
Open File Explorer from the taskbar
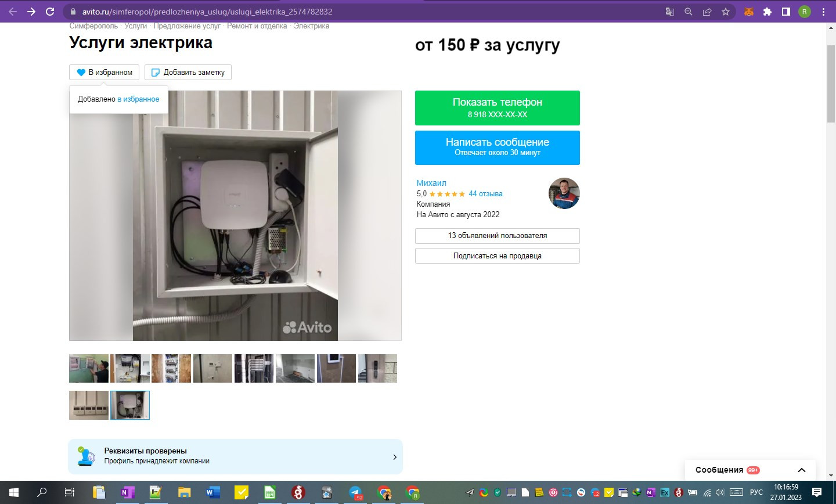pyautogui.click(x=185, y=492)
